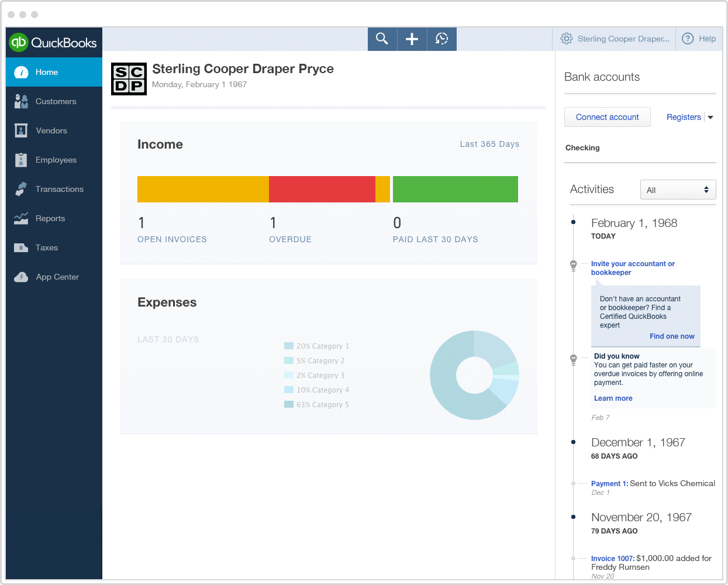Click the green paid bar segment
The width and height of the screenshot is (728, 585).
pyautogui.click(x=456, y=189)
